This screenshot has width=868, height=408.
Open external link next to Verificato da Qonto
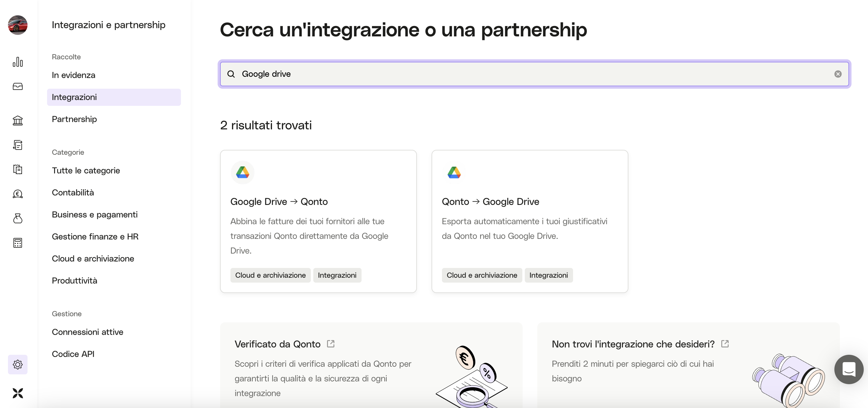pos(331,343)
